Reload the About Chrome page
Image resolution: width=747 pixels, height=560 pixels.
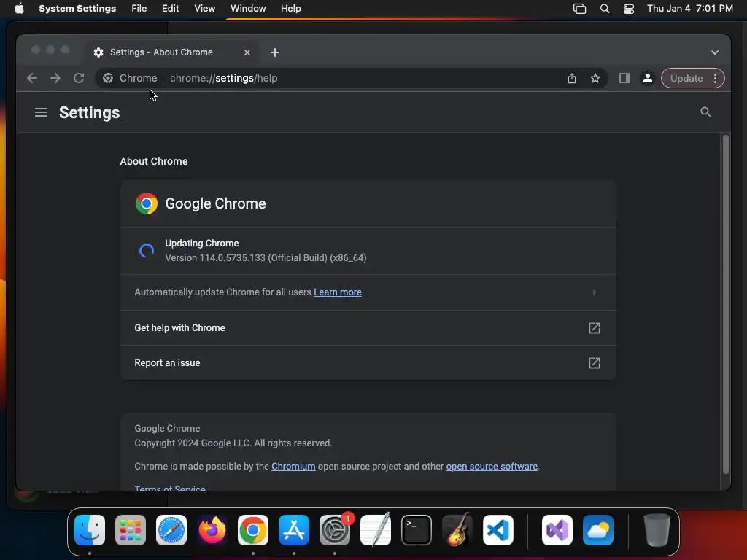79,78
